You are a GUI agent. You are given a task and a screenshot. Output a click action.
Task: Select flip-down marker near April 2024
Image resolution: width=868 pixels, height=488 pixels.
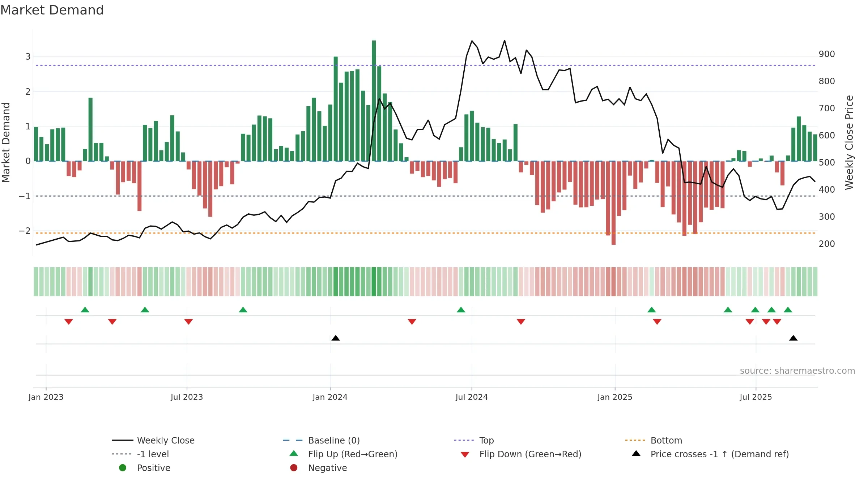pos(412,322)
